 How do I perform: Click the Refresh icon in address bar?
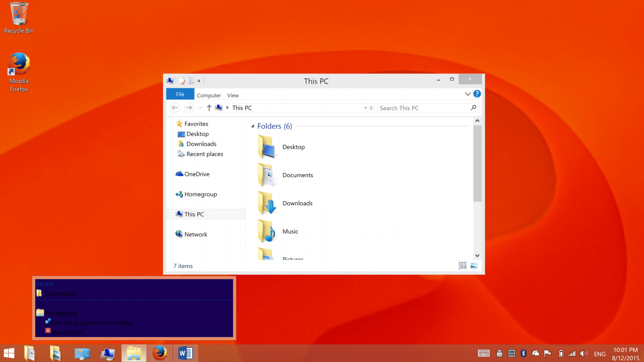coord(371,108)
